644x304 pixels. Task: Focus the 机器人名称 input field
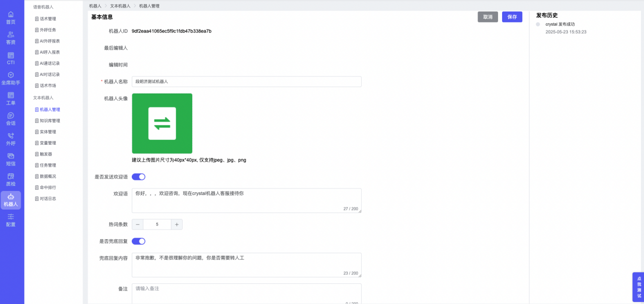click(x=247, y=81)
